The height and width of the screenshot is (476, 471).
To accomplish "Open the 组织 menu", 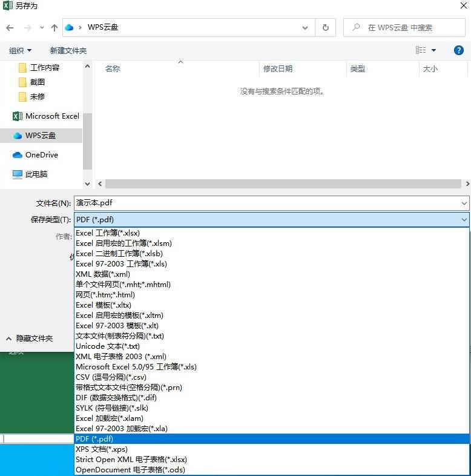I will [x=20, y=50].
